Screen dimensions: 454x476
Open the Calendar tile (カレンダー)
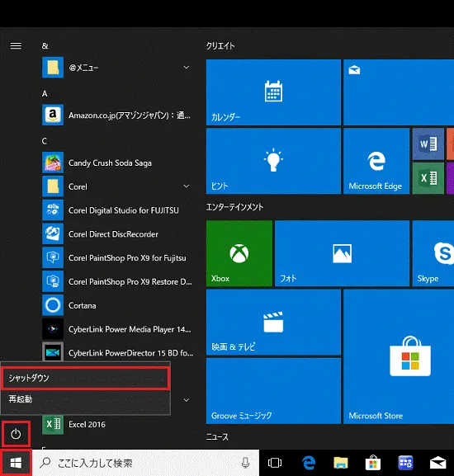tap(273, 92)
